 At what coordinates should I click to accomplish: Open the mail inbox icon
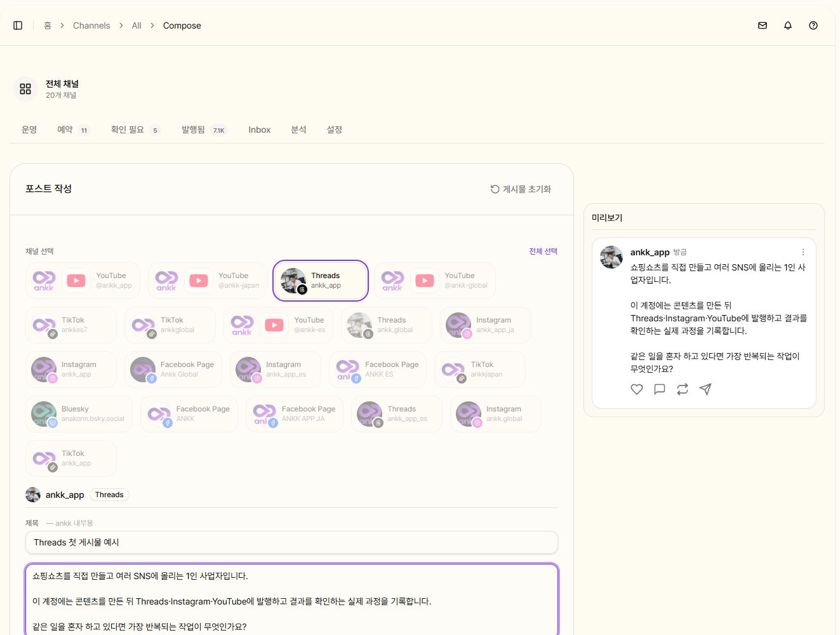[x=763, y=25]
